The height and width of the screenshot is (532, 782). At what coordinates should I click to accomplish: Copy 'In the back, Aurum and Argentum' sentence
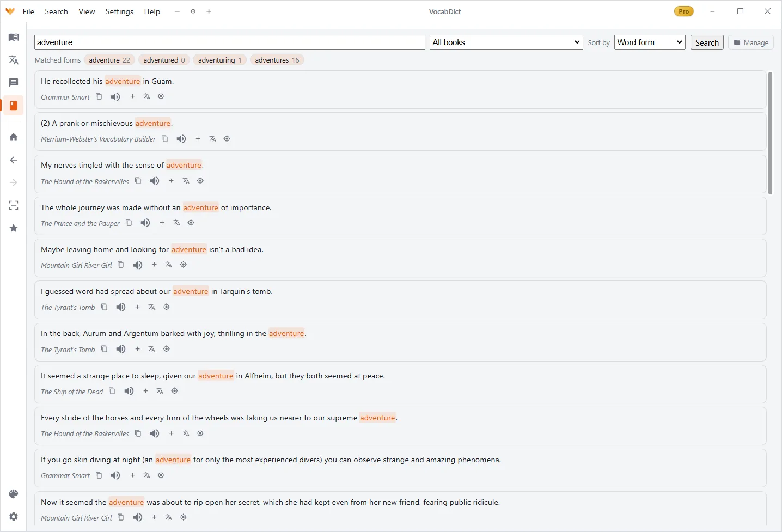click(x=104, y=349)
